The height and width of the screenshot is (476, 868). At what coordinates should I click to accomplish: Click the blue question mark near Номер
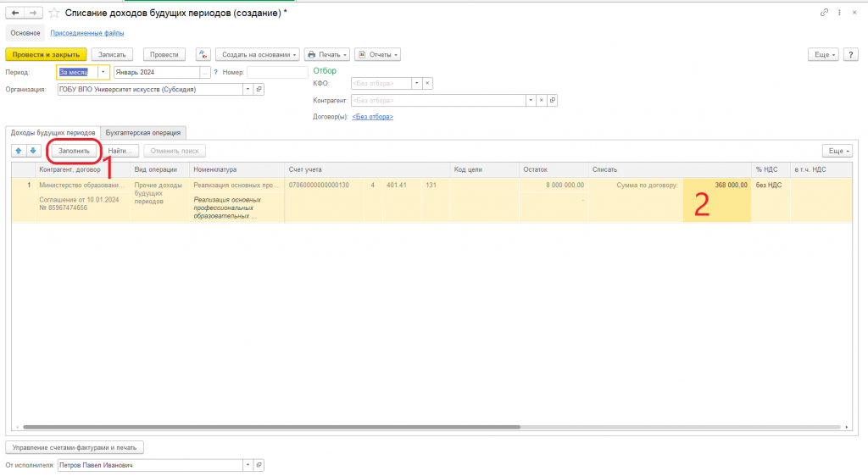point(216,73)
